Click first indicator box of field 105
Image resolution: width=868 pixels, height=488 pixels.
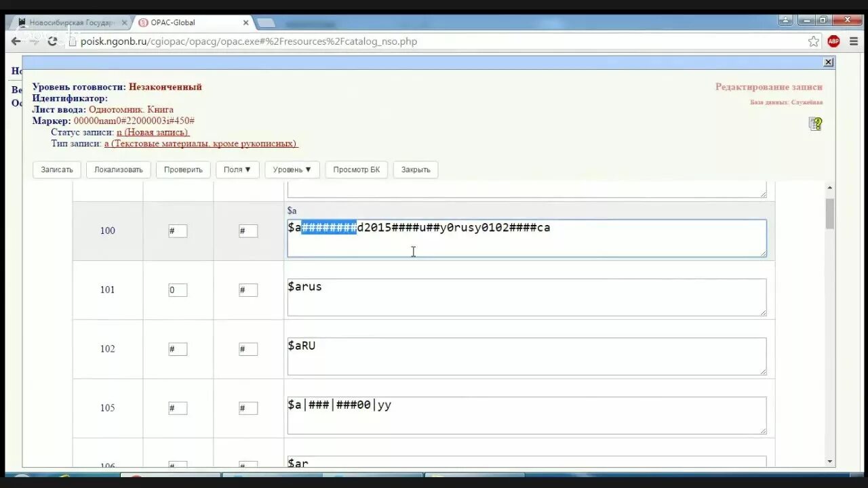(x=178, y=408)
